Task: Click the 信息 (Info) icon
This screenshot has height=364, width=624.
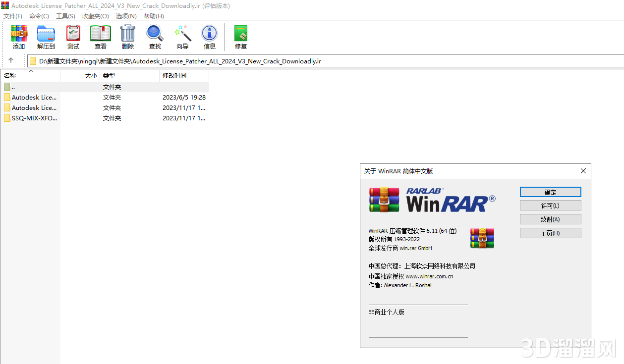Action: point(209,36)
